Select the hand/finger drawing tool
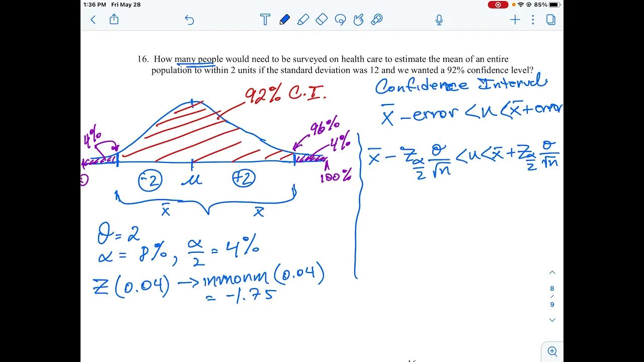The height and width of the screenshot is (362, 644). click(358, 20)
